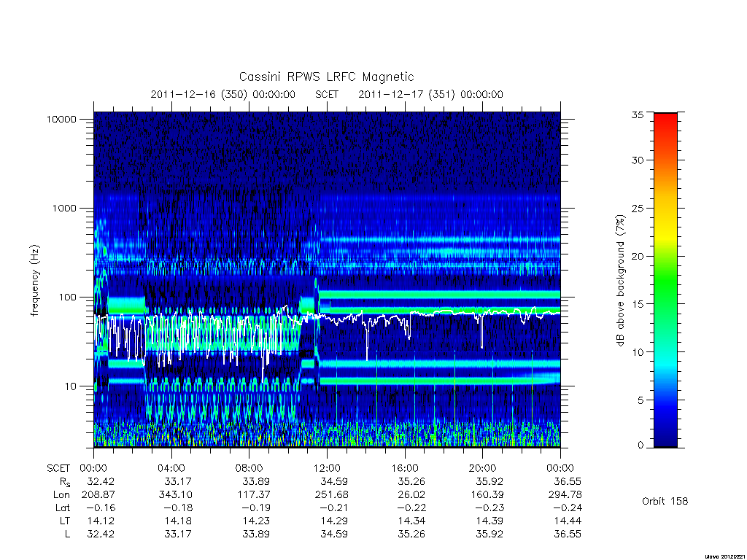Image resolution: width=747 pixels, height=560 pixels.
Task: Click the colorbar tick label 5
Action: pyautogui.click(x=640, y=400)
